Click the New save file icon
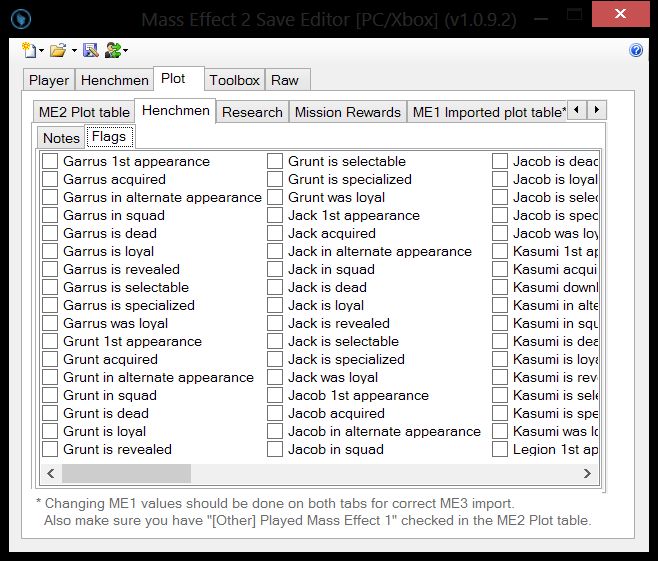Viewport: 658px width, 561px height. pyautogui.click(x=29, y=50)
